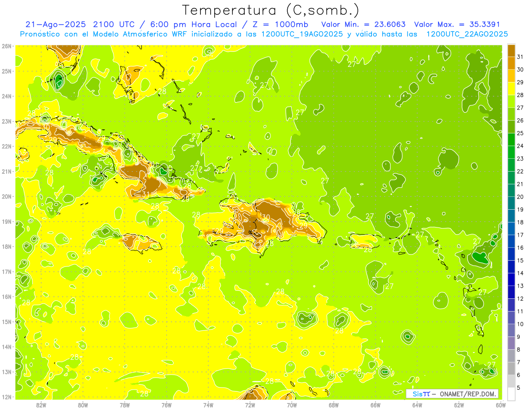Click the longitude axis label "70W"
532x411 pixels.
[x=292, y=405]
